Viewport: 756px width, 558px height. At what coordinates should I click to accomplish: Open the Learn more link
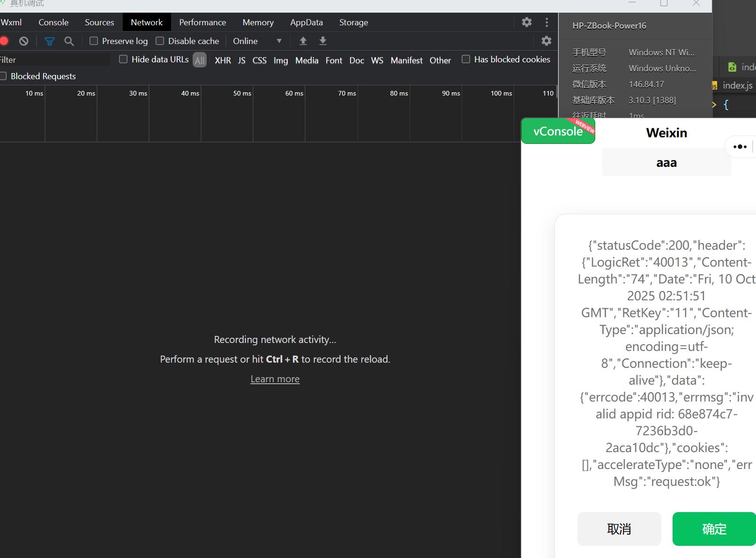275,379
